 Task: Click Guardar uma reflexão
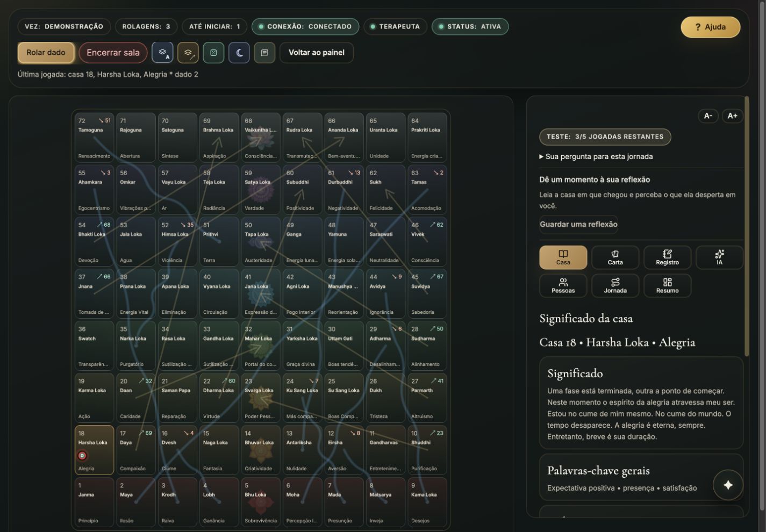tap(578, 224)
